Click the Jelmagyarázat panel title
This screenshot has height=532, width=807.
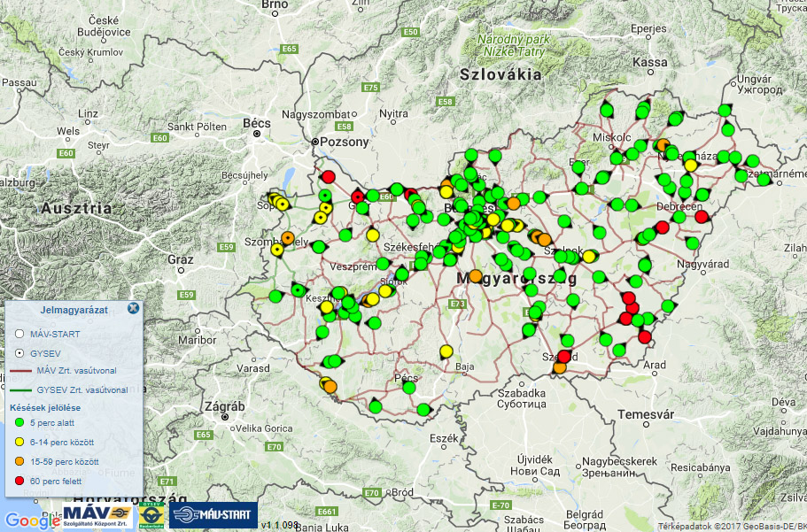coord(74,310)
